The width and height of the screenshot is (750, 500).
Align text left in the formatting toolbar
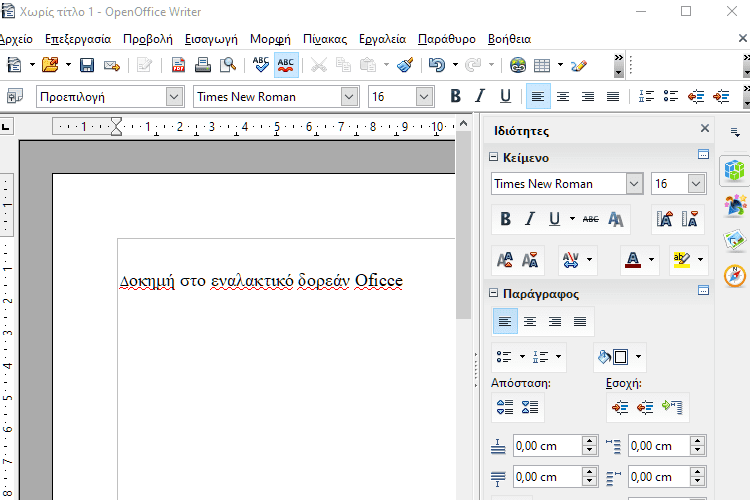(x=538, y=96)
